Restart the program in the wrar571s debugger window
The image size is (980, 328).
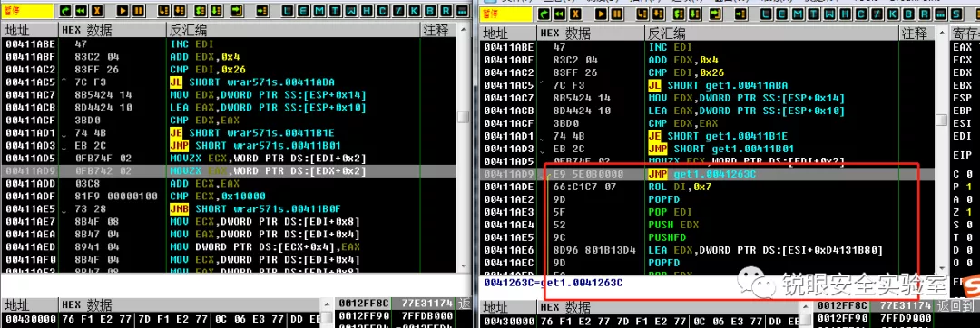(65, 11)
